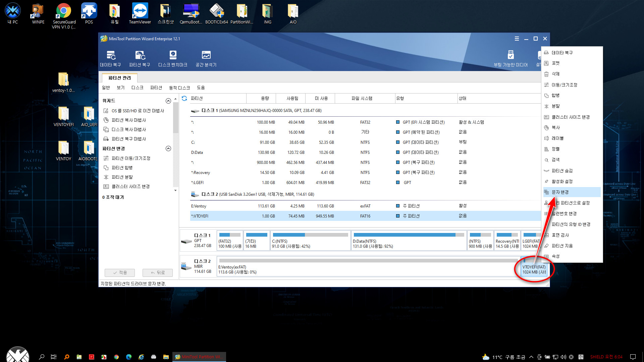This screenshot has height=362, width=644.
Task: Collapse the 위저드 sidebar section
Action: (168, 101)
